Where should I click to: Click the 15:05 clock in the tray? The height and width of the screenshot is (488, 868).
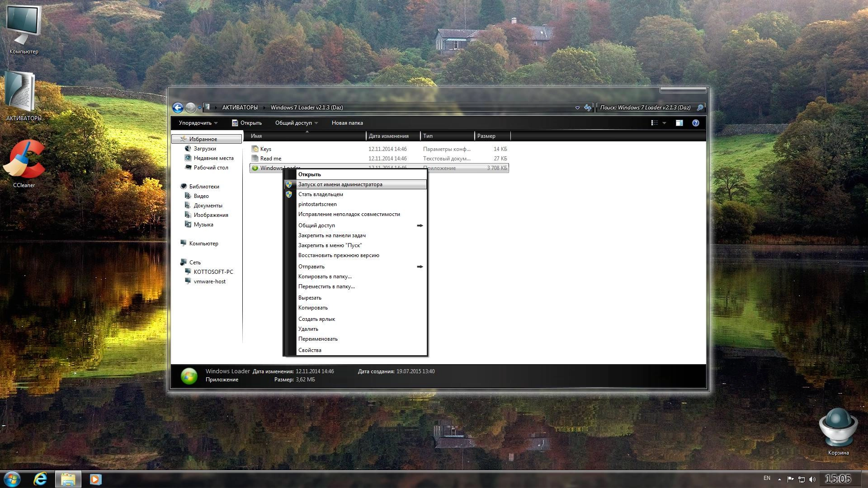pos(838,479)
